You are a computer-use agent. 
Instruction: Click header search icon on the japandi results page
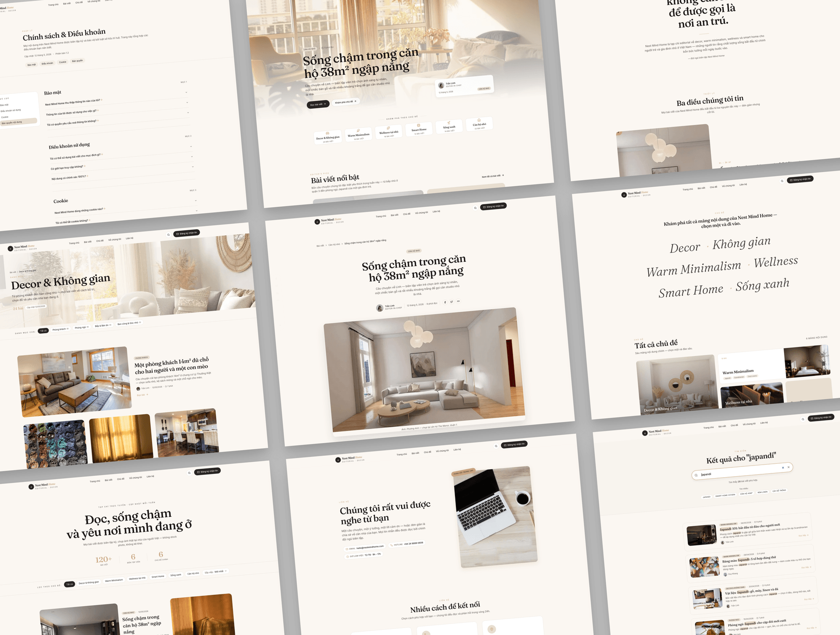pyautogui.click(x=803, y=419)
